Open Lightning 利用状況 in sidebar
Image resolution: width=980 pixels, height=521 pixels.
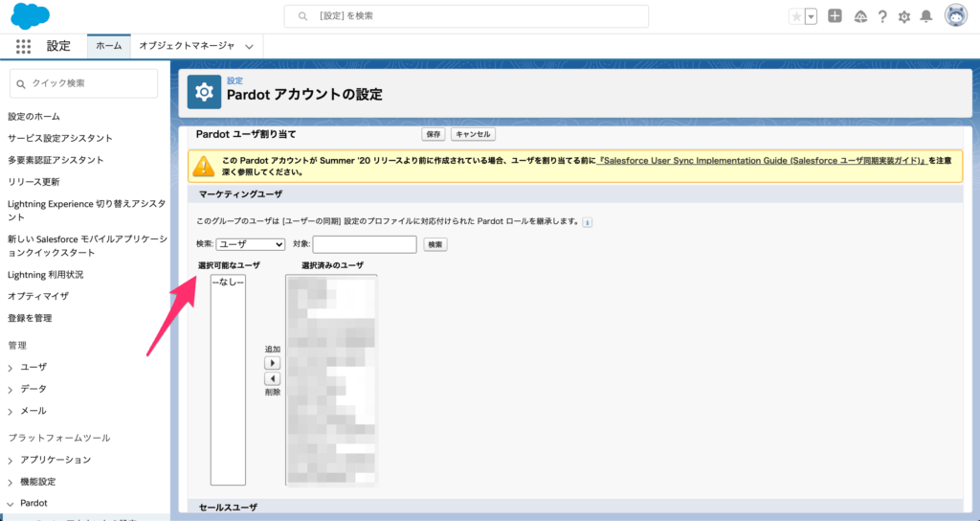[45, 275]
